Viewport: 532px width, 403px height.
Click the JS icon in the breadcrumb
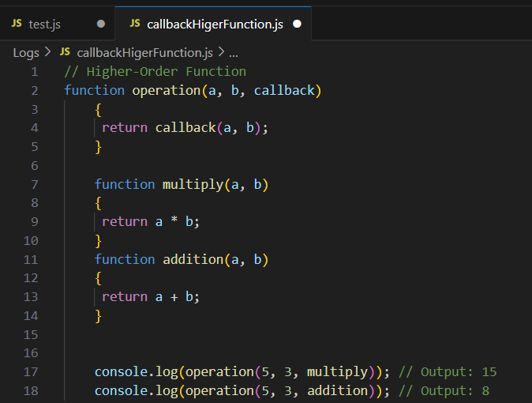pyautogui.click(x=65, y=52)
